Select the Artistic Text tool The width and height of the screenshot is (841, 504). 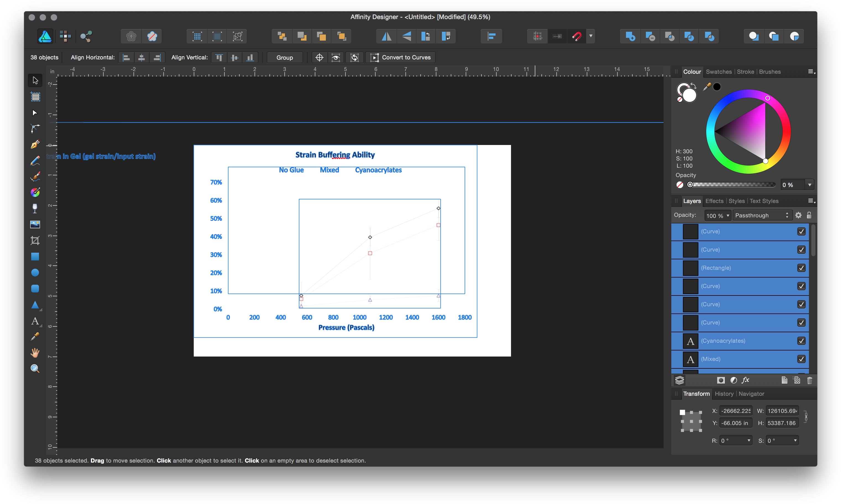pyautogui.click(x=35, y=320)
